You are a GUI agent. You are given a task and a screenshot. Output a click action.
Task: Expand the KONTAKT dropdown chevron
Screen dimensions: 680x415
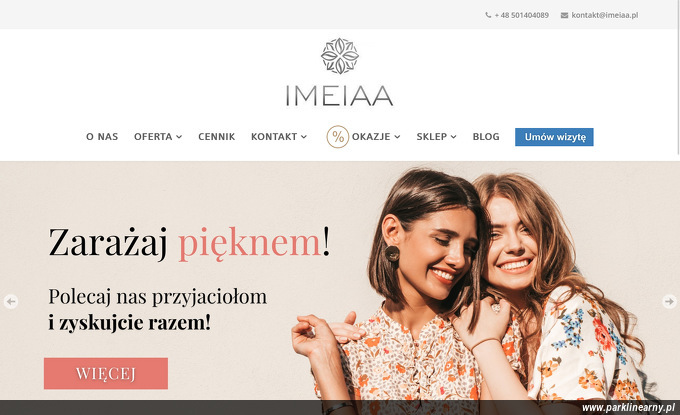pos(304,137)
